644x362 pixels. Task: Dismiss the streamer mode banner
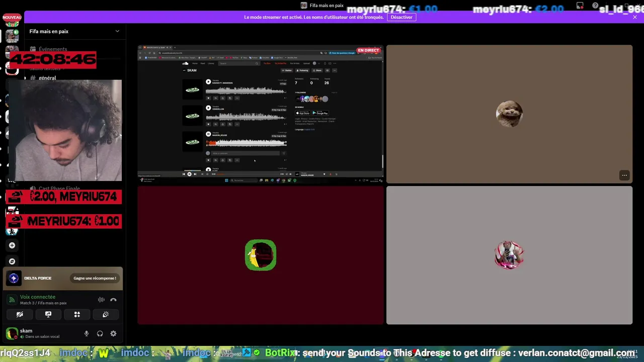pyautogui.click(x=635, y=17)
